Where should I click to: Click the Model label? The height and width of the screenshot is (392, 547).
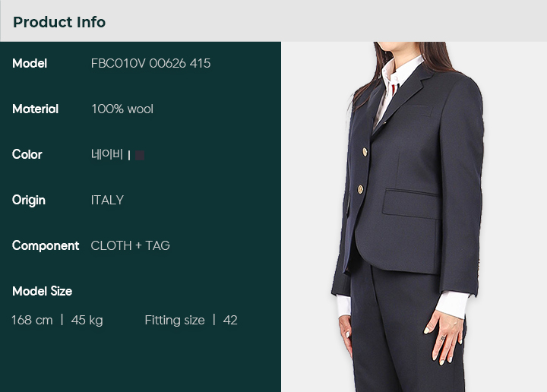pos(30,64)
